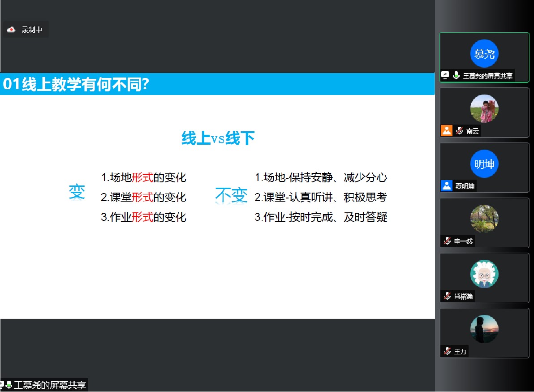Click the muted microphone icon beside 王力

pos(447,351)
